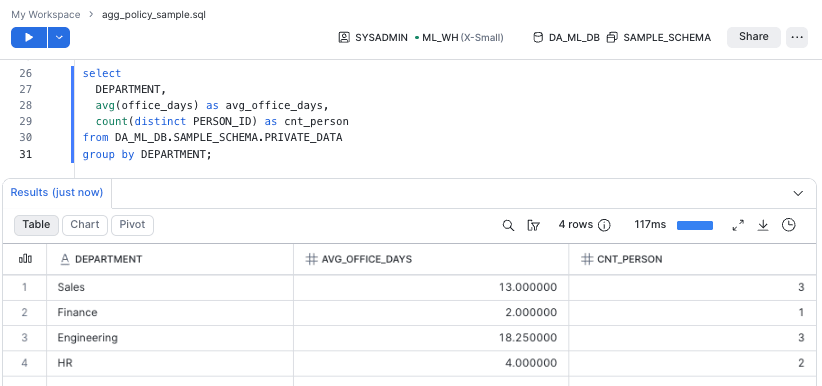Select the 13.000000 value cell
This screenshot has height=386, width=822.
(x=431, y=287)
